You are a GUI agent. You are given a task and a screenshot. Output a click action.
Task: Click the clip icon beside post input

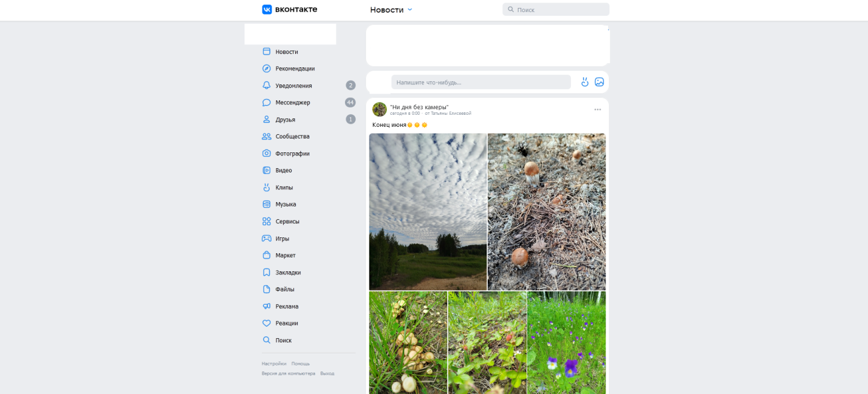tap(584, 82)
